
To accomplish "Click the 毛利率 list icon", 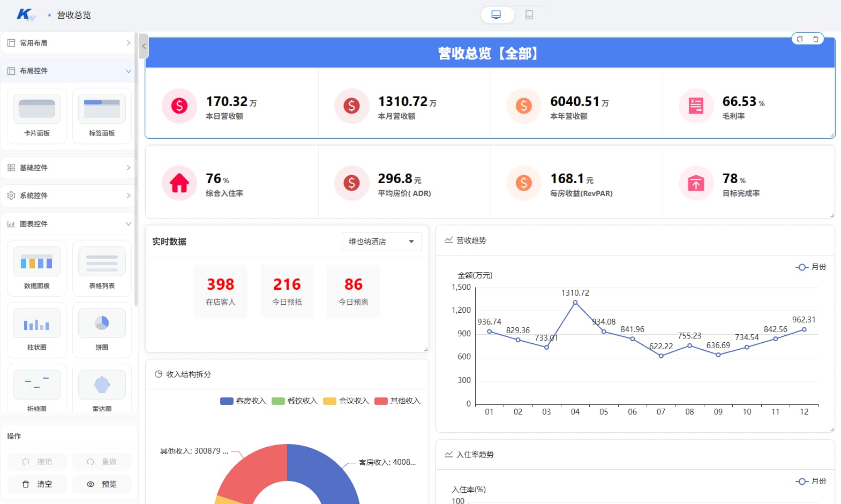I will (696, 106).
